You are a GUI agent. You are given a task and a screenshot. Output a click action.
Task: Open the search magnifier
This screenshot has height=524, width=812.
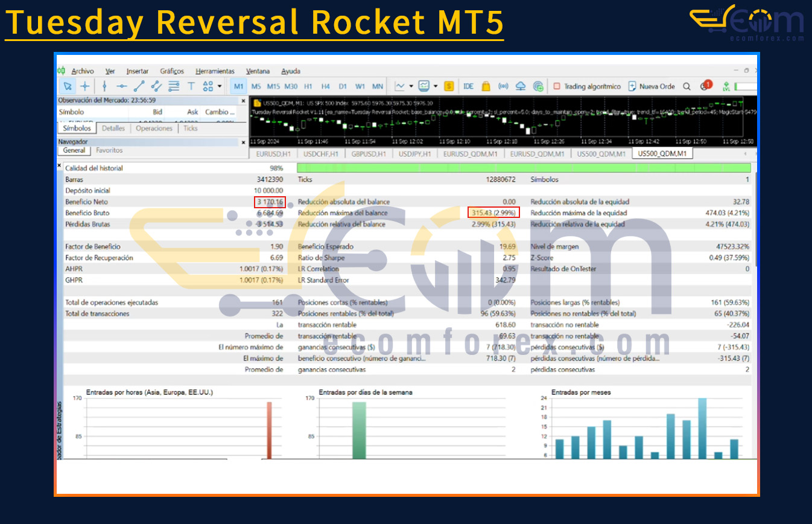click(687, 86)
